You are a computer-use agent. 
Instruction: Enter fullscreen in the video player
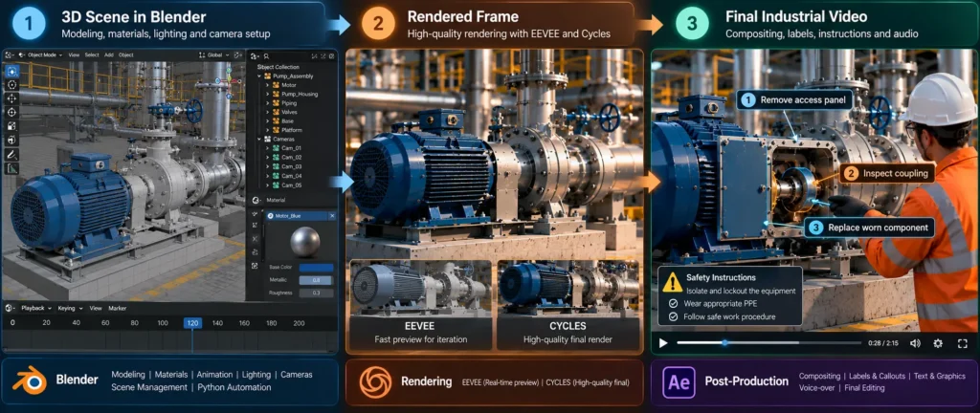point(963,343)
